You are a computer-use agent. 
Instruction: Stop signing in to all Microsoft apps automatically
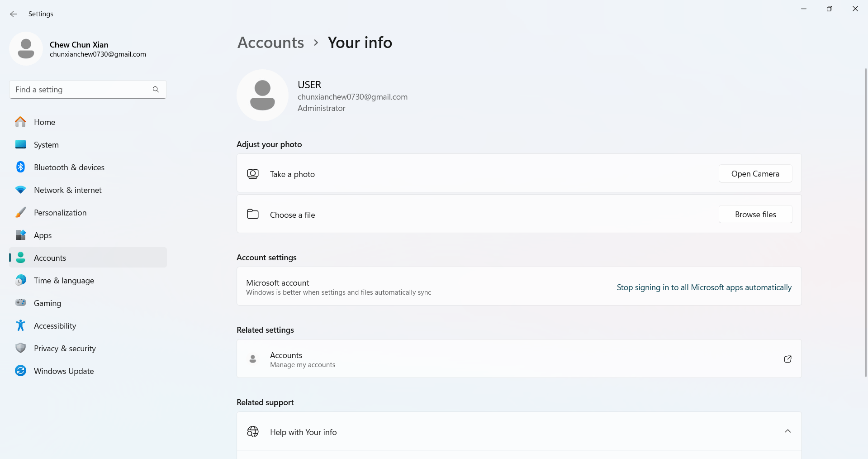tap(704, 287)
